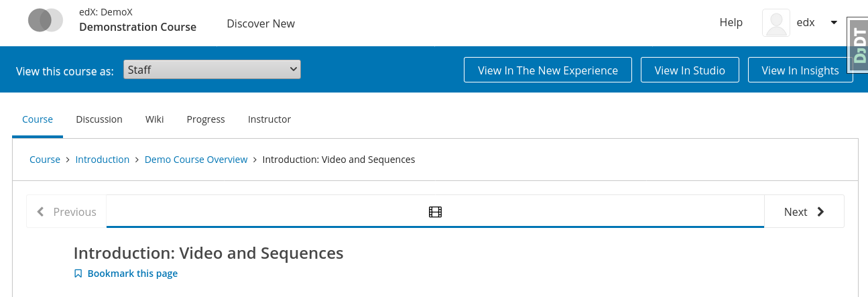The height and width of the screenshot is (297, 868).
Task: Click View In The New Experience button
Action: tap(548, 70)
